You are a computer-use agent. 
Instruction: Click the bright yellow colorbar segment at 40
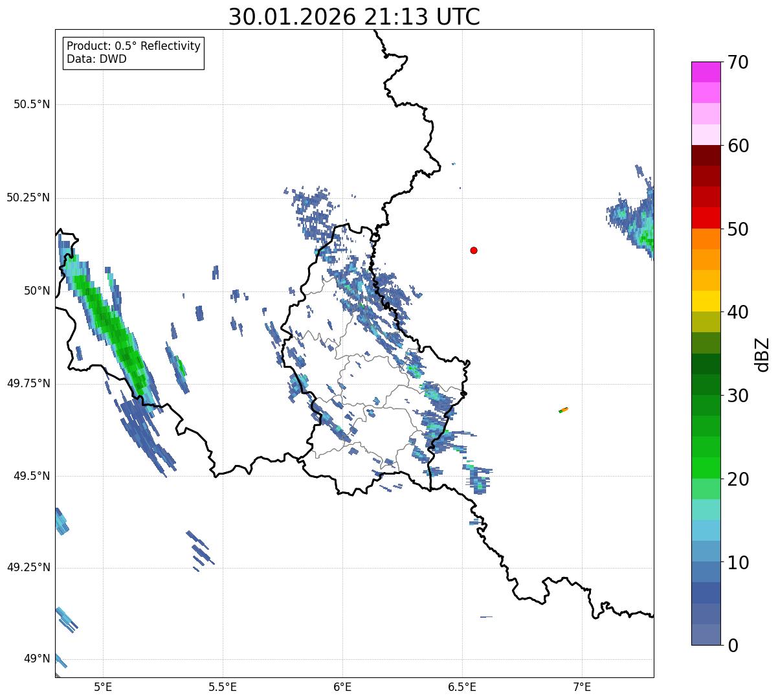tap(706, 301)
